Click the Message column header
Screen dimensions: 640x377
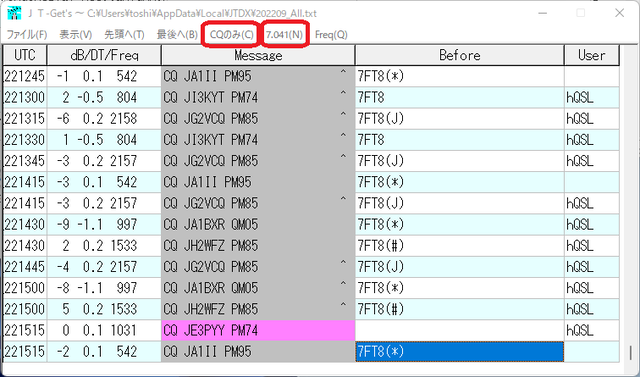click(258, 55)
